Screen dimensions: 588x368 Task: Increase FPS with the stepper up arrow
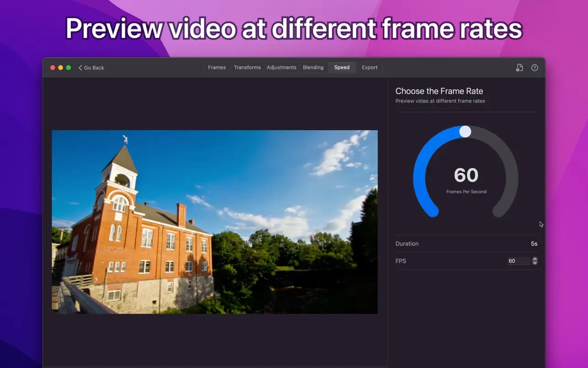(x=535, y=259)
